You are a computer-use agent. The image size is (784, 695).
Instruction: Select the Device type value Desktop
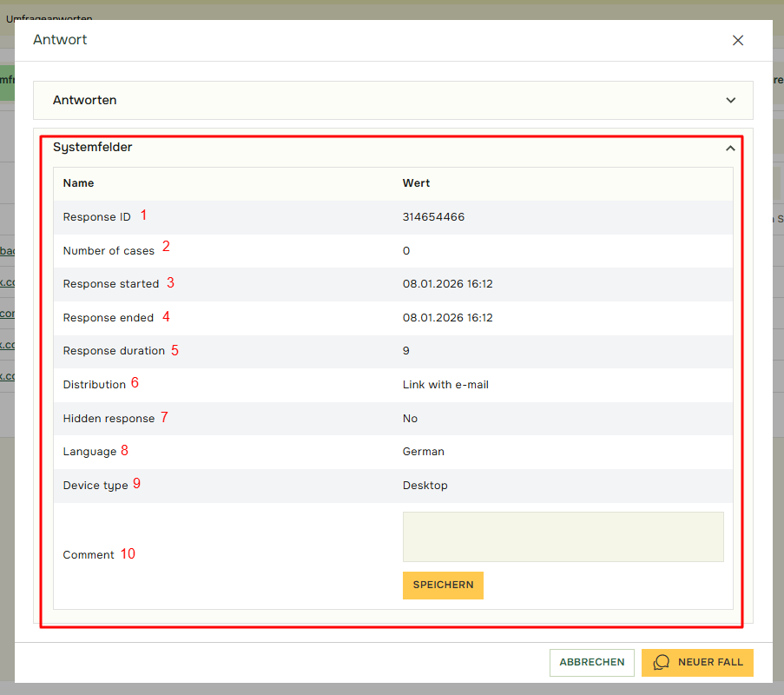[425, 486]
